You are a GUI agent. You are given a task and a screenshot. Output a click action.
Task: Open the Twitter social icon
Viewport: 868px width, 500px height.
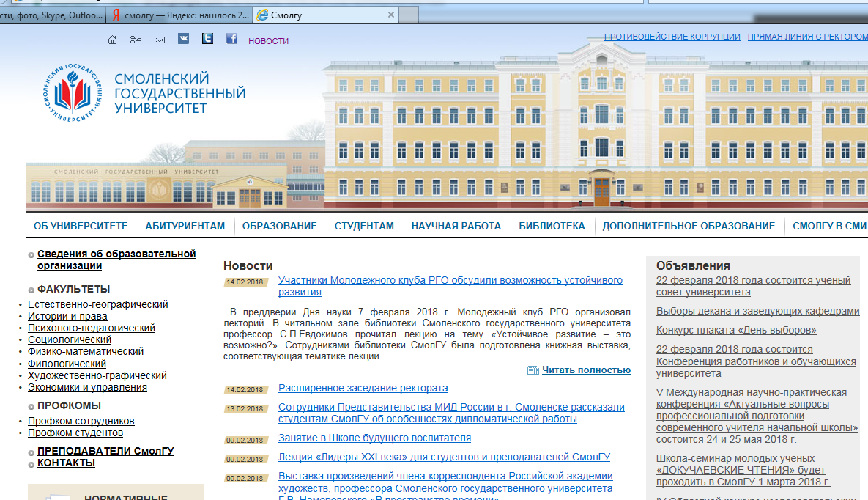tap(207, 38)
